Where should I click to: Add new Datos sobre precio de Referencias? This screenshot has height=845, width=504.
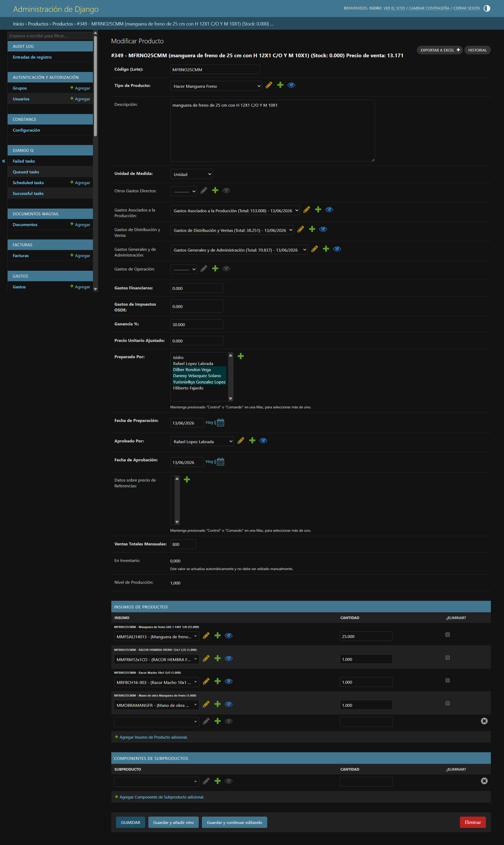click(x=187, y=479)
